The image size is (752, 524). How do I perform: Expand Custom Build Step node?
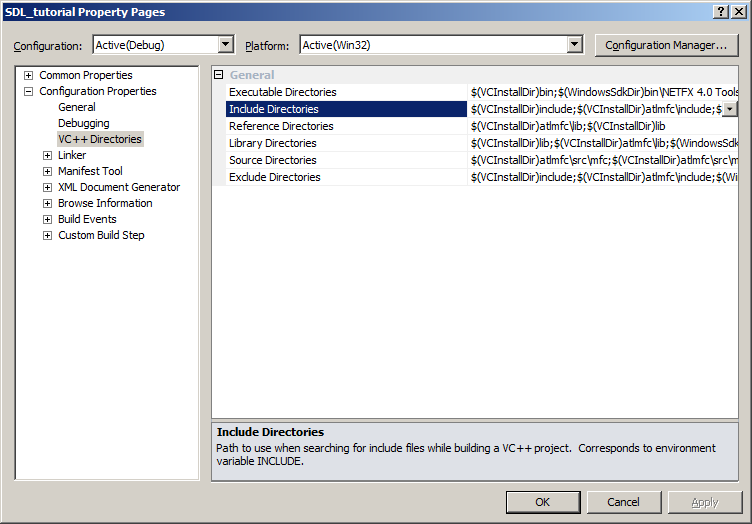[x=47, y=235]
